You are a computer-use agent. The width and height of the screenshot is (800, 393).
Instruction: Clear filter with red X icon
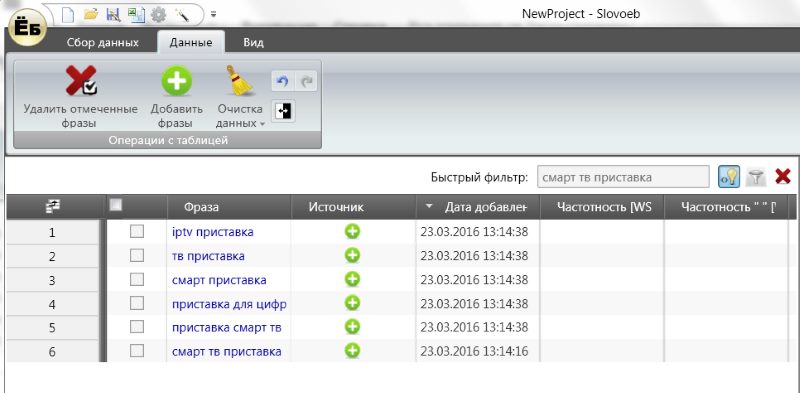tap(783, 177)
